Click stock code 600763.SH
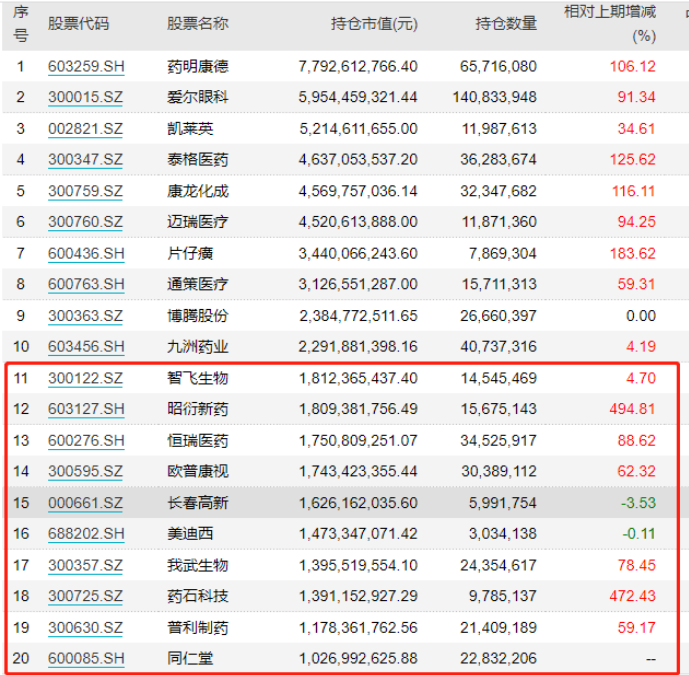Image resolution: width=689 pixels, height=675 pixels. [86, 284]
